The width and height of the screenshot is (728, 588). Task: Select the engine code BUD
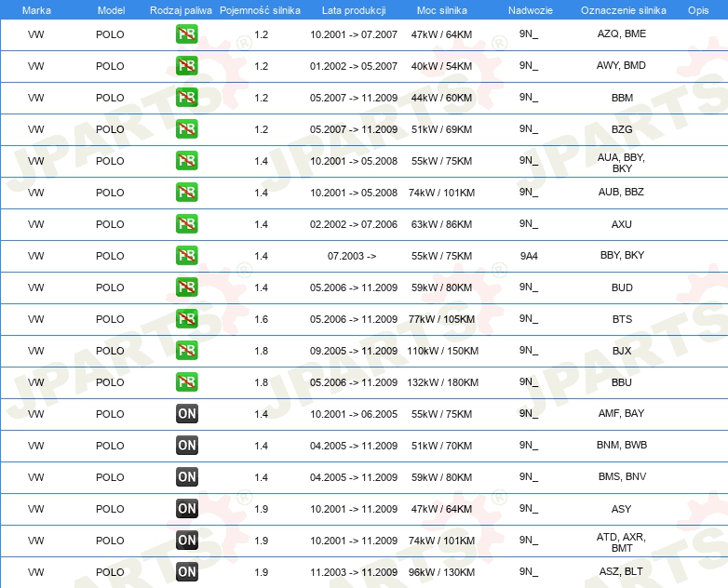622,287
